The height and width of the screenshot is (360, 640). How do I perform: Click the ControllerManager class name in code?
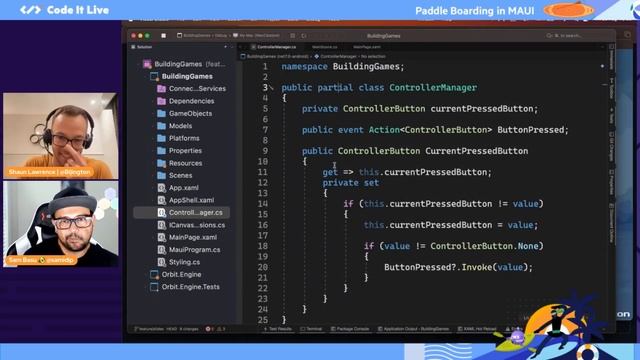pos(433,87)
